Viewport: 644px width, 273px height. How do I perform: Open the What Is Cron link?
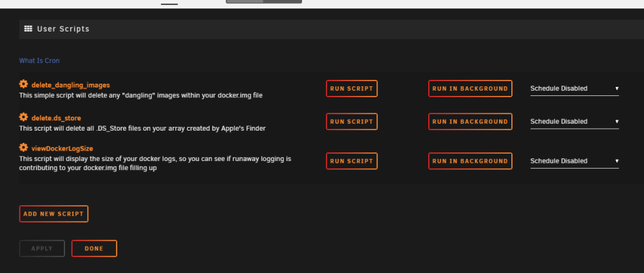[39, 61]
